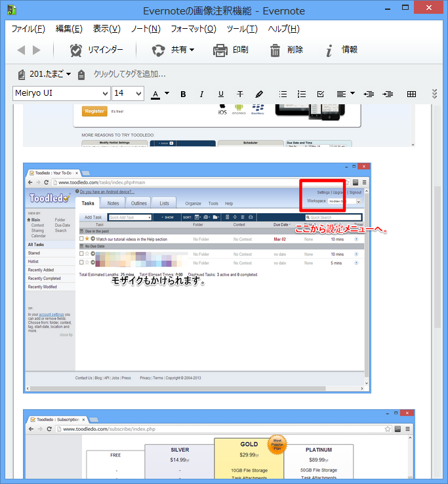Screen dimensions: 448x484
Task: Increase the paragraph indent
Action: click(388, 94)
